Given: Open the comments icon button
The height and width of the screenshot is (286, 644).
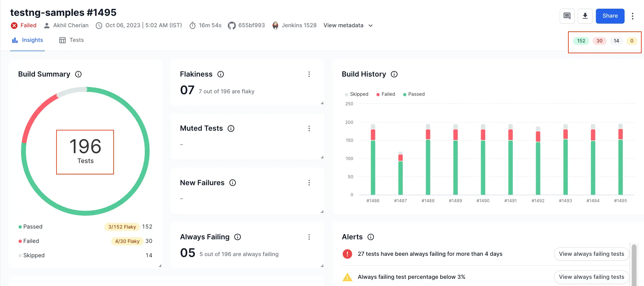Looking at the screenshot, I should point(567,16).
